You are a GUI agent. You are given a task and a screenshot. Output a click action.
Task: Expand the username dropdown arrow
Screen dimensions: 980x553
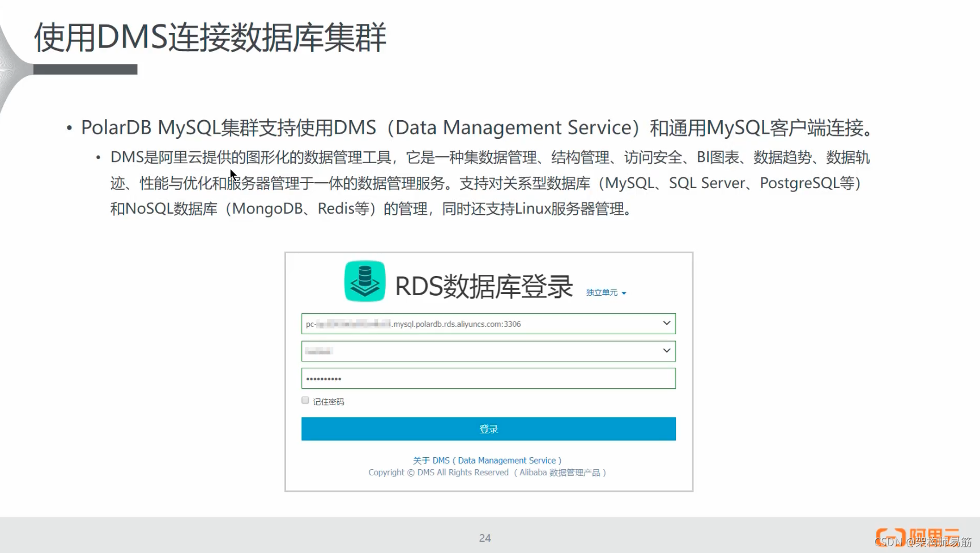(x=667, y=351)
